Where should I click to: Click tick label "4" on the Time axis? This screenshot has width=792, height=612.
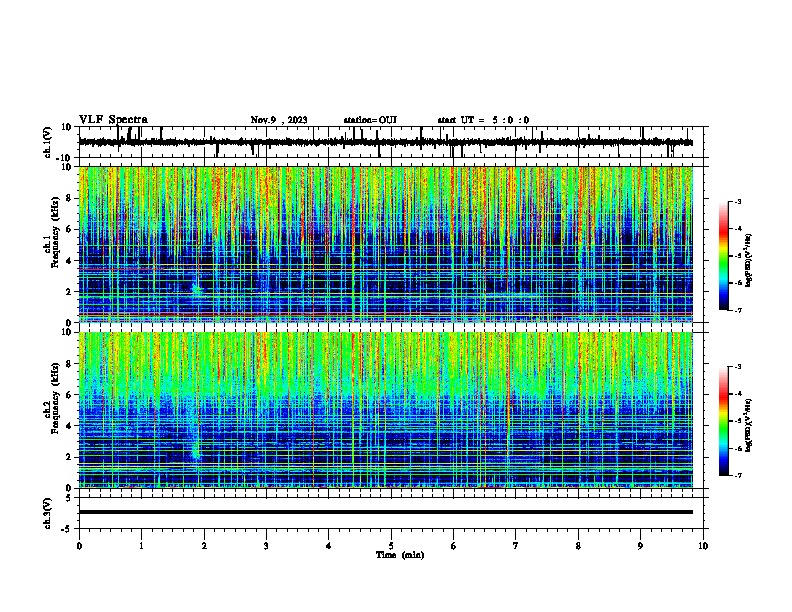click(329, 546)
